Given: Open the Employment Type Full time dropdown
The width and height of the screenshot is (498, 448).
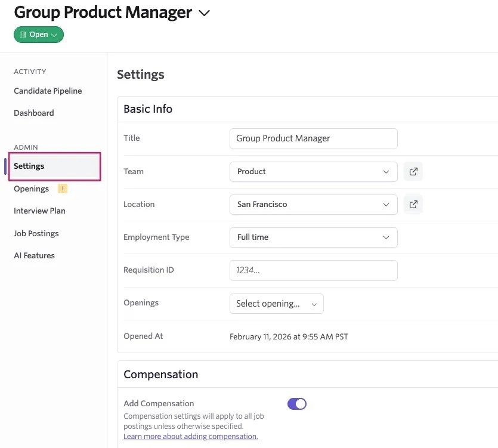Looking at the screenshot, I should tap(313, 237).
